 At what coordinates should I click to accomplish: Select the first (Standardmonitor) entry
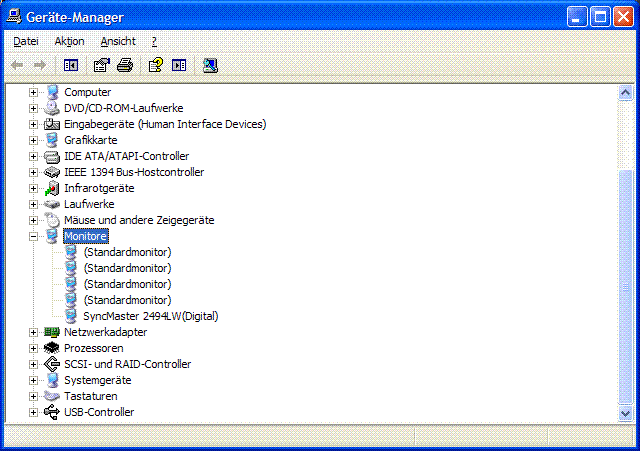(x=127, y=252)
